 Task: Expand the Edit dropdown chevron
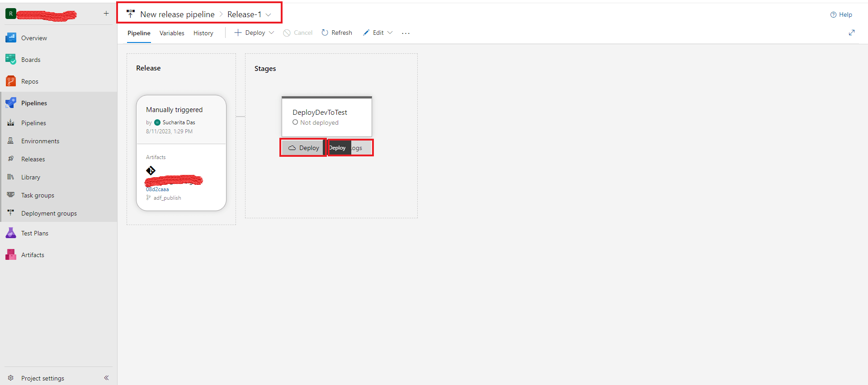tap(390, 33)
